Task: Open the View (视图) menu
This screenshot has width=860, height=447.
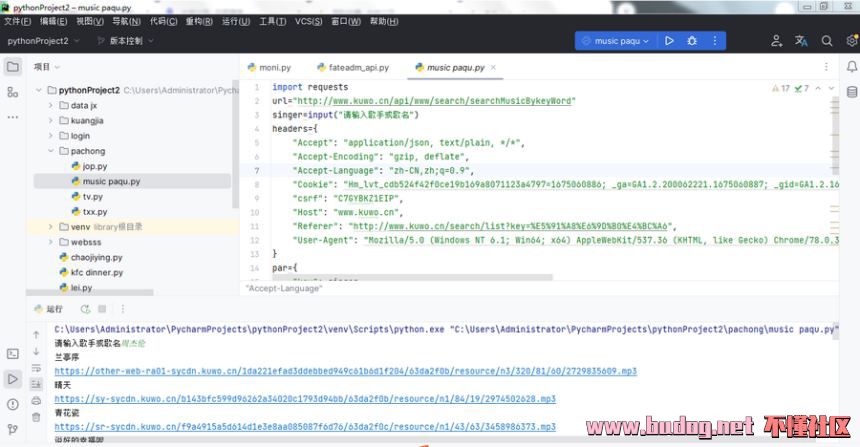Action: pyautogui.click(x=89, y=21)
